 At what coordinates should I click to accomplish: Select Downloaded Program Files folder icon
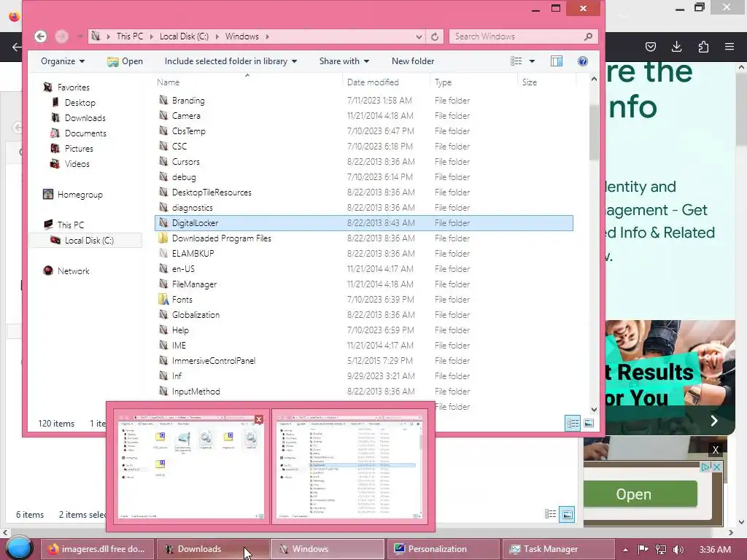163,238
